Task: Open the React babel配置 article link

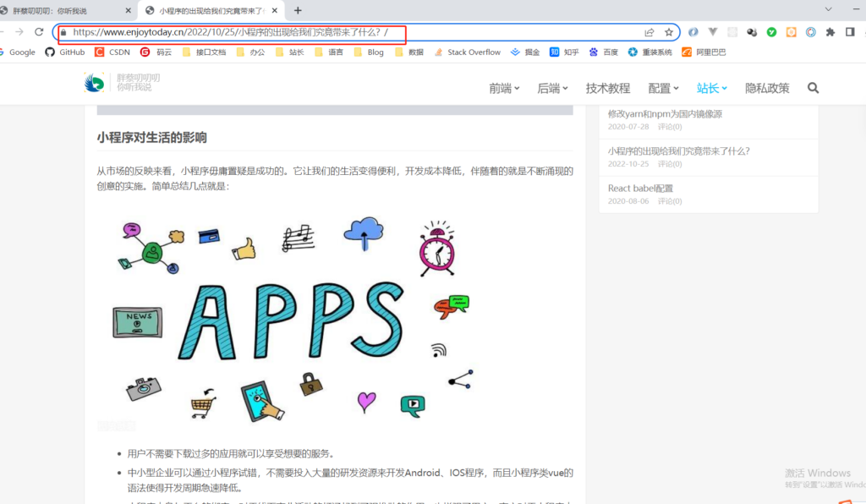Action: (x=640, y=189)
